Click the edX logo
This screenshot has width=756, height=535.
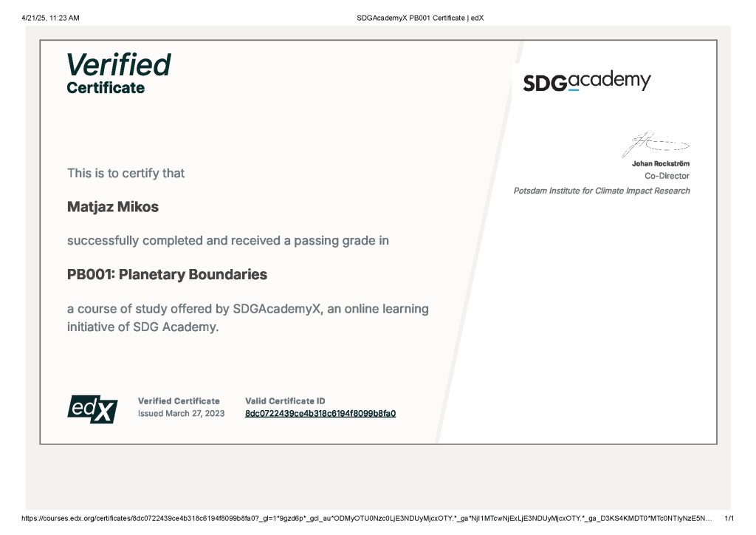pos(92,409)
